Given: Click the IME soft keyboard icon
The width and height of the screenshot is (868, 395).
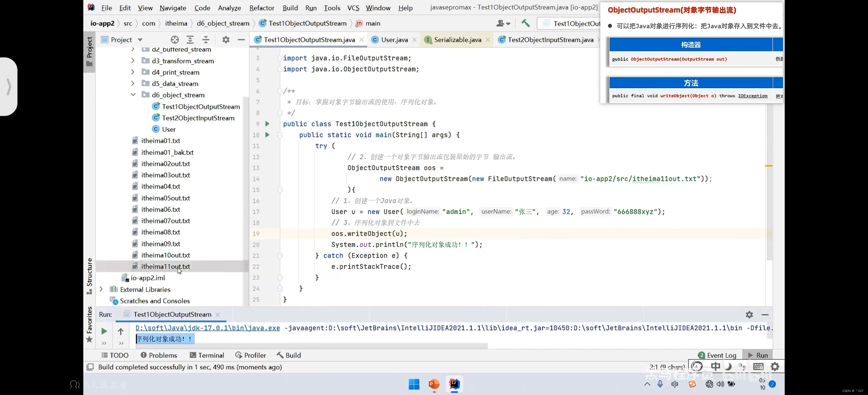Looking at the screenshot, I should point(758,366).
